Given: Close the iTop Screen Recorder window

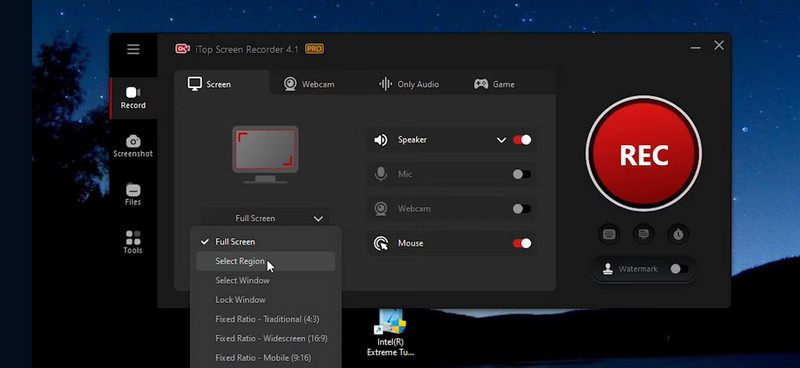Looking at the screenshot, I should tap(719, 45).
